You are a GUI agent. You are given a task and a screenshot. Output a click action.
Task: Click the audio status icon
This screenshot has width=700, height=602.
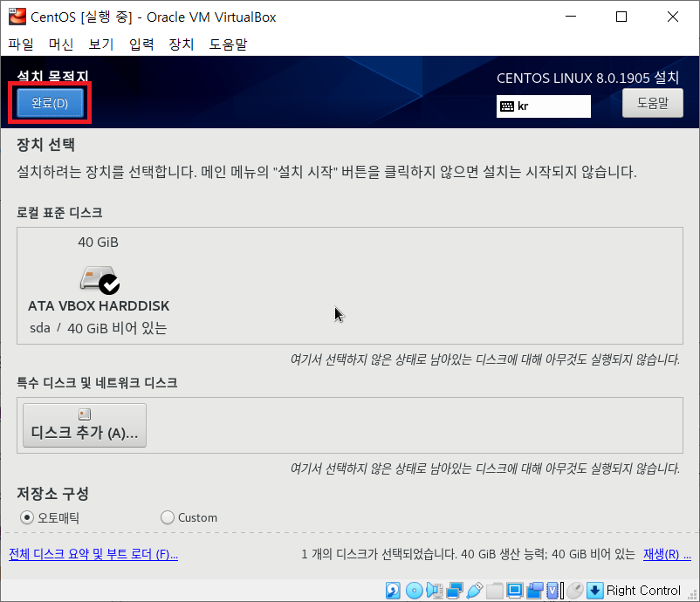[434, 591]
